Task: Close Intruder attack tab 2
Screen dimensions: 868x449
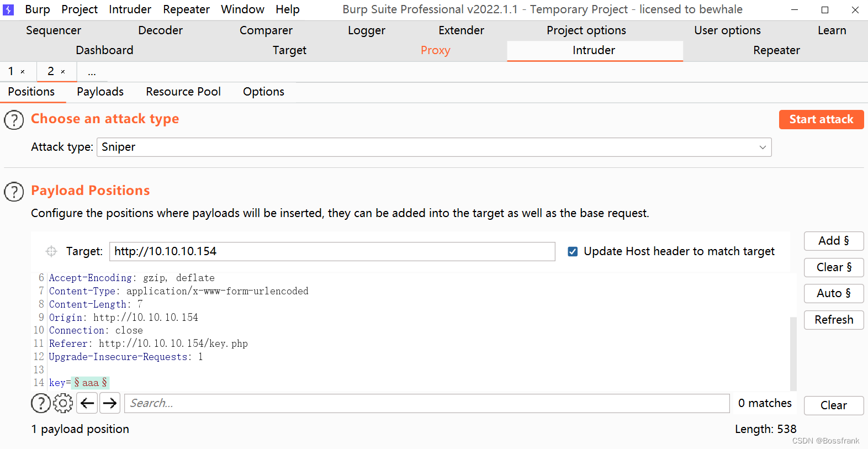Action: tap(63, 72)
